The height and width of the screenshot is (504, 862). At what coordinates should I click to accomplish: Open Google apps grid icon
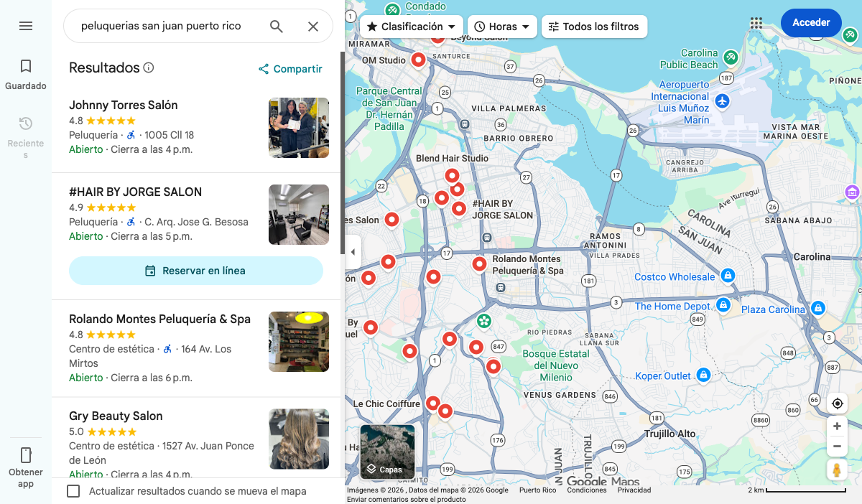click(756, 23)
